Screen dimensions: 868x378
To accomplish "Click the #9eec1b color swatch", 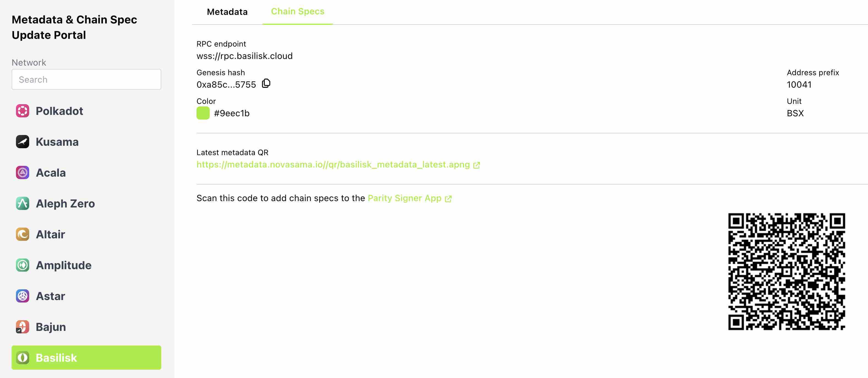I will 203,113.
